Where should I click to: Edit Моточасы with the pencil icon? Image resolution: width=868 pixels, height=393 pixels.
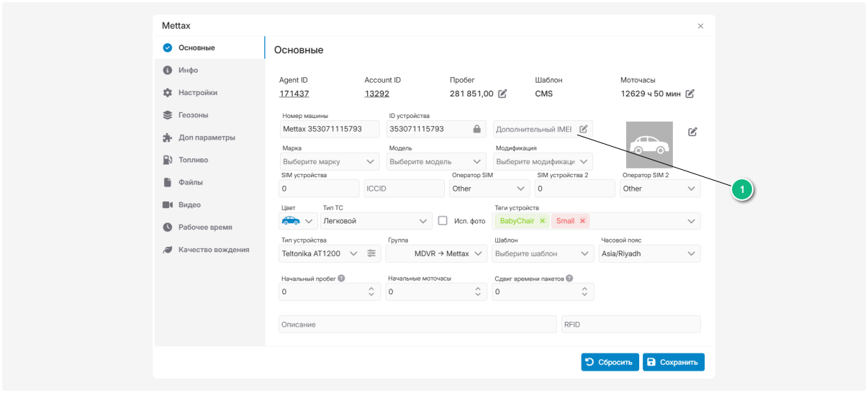click(690, 94)
